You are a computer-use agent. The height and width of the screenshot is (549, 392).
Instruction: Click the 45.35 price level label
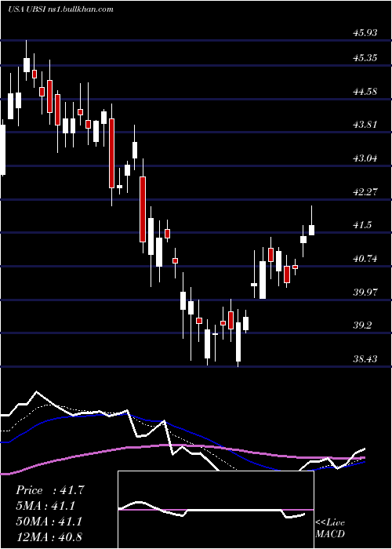click(365, 58)
